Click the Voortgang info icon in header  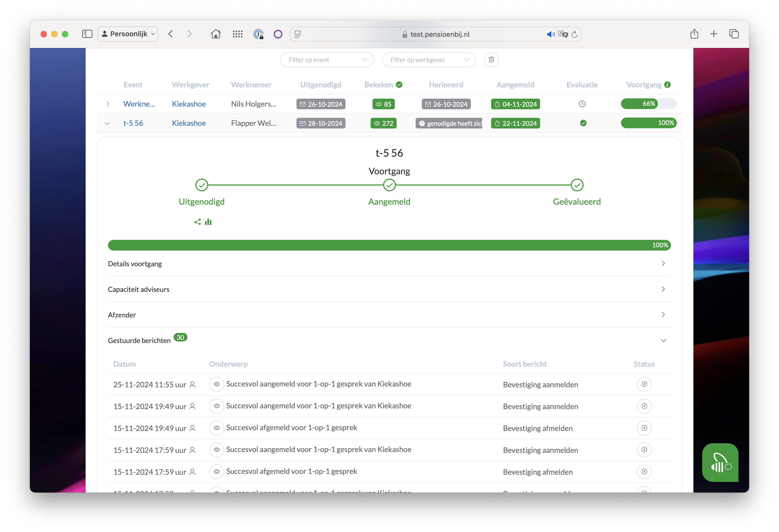(667, 85)
